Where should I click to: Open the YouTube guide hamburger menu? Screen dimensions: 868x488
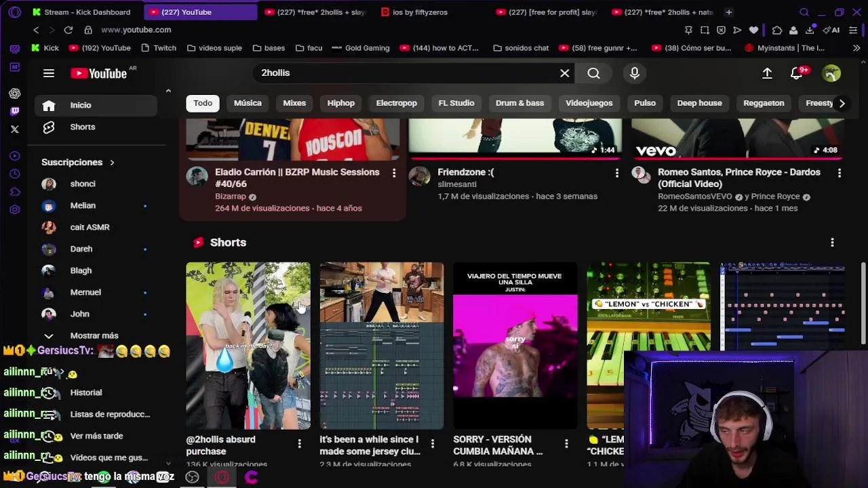[x=49, y=73]
